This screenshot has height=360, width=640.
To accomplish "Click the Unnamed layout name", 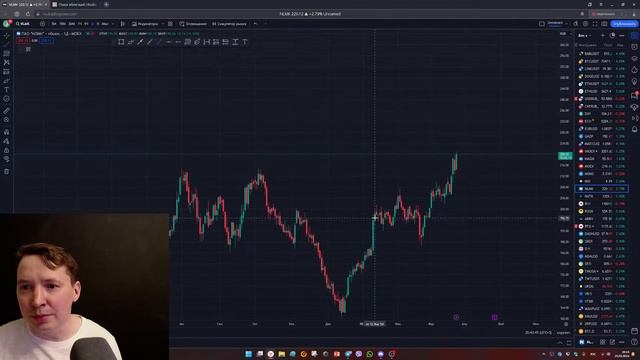I will (x=555, y=23).
